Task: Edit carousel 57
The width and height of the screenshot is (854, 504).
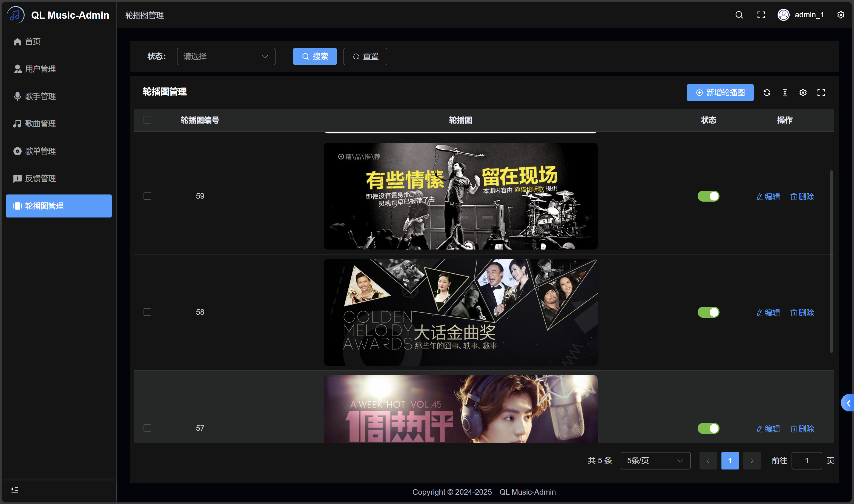Action: [768, 429]
